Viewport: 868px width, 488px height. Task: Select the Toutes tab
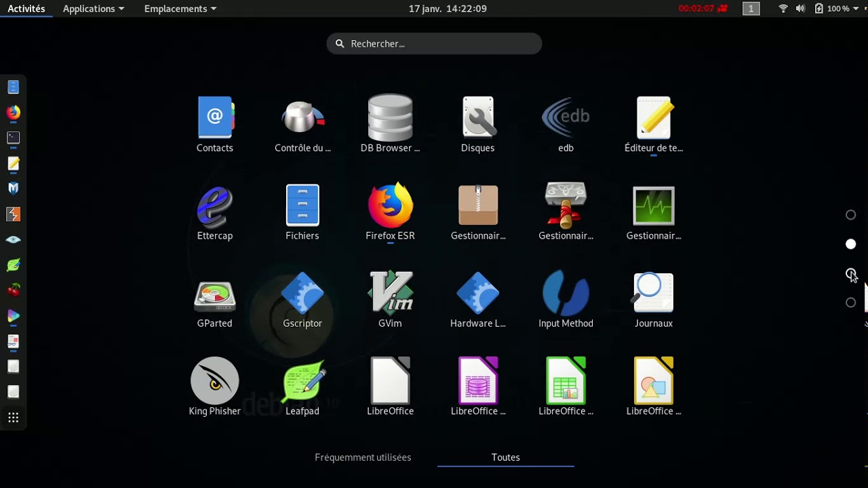point(506,457)
